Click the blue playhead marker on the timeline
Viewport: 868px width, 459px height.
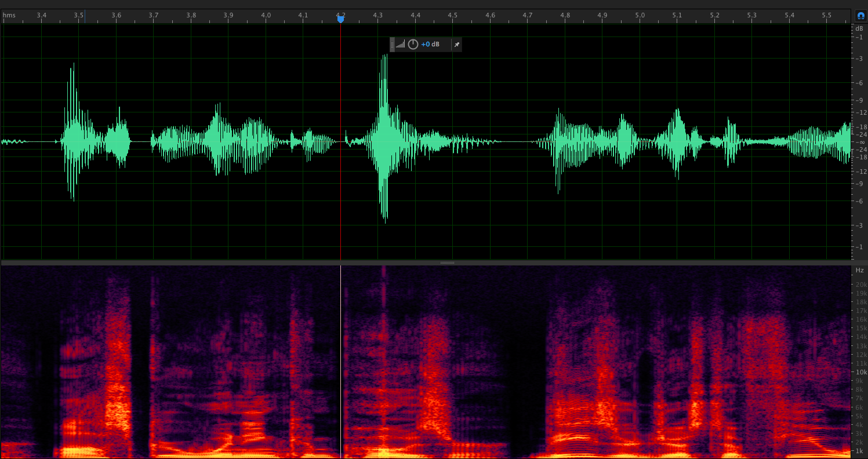341,19
